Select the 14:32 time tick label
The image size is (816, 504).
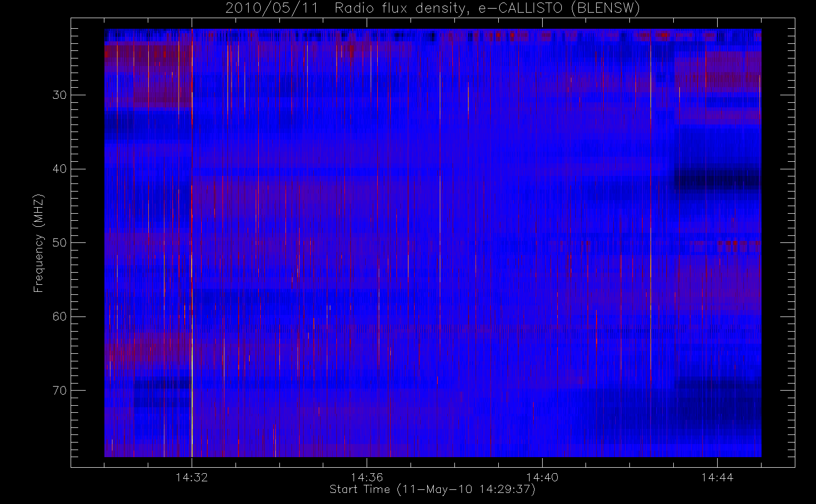tap(192, 477)
